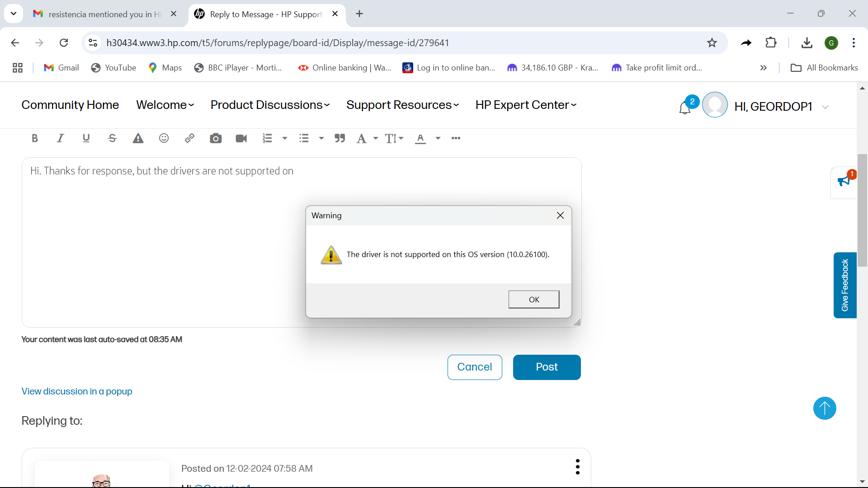Click scroll-to-top blue arrow button
The image size is (868, 488).
pos(824,408)
